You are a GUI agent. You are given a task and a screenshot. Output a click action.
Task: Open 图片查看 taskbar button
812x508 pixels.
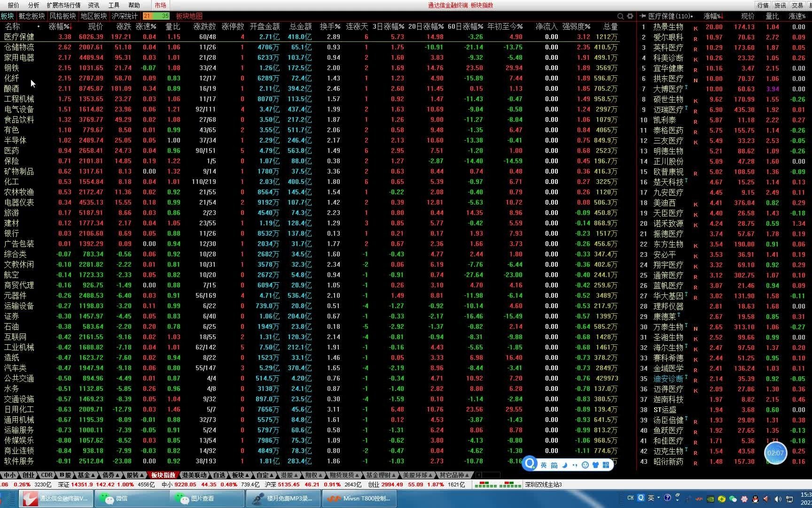pos(207,499)
